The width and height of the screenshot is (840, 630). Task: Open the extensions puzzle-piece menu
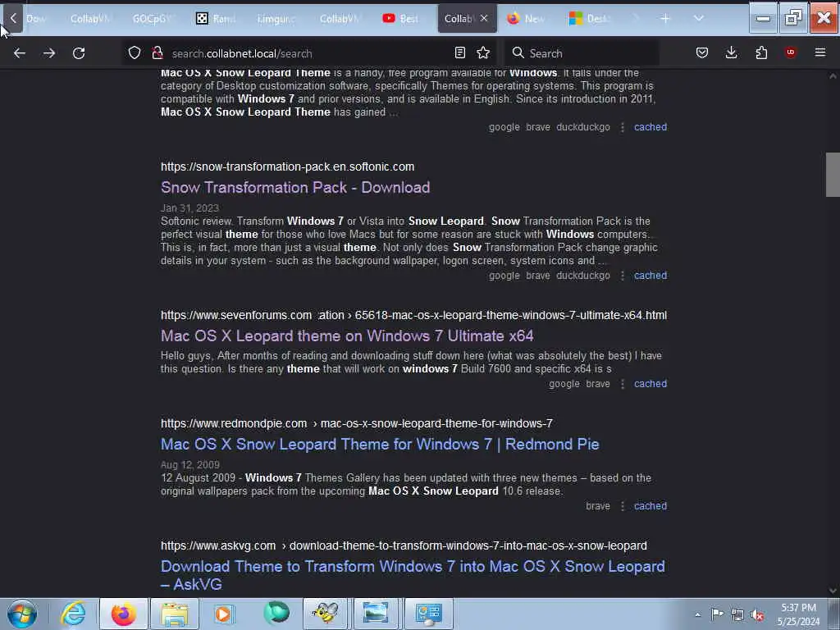(761, 52)
